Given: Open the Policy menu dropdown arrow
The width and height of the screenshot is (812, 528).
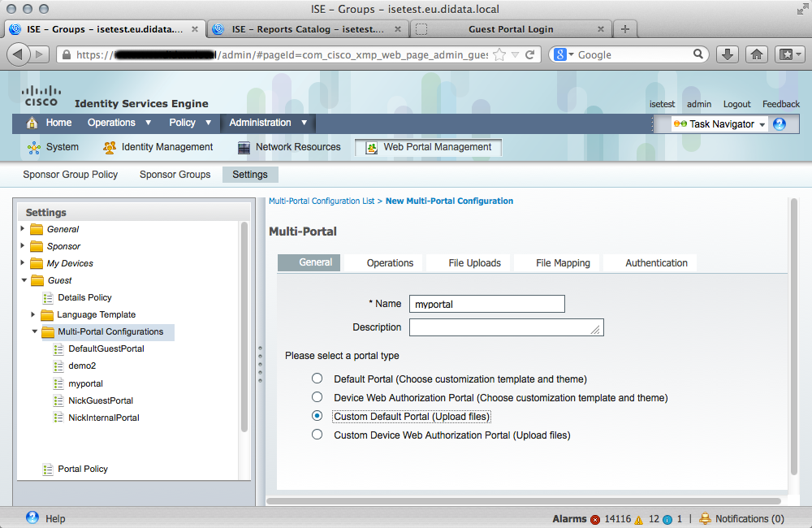Looking at the screenshot, I should [208, 123].
